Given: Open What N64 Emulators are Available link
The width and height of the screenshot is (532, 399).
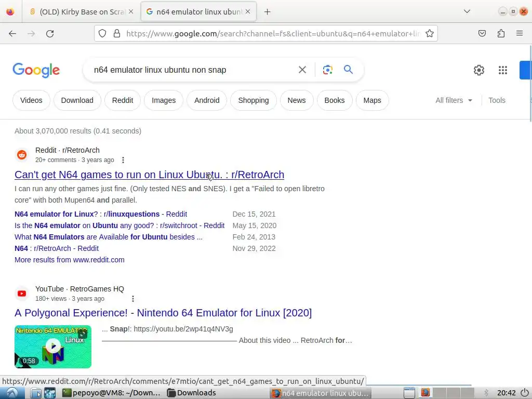Looking at the screenshot, I should [x=109, y=237].
